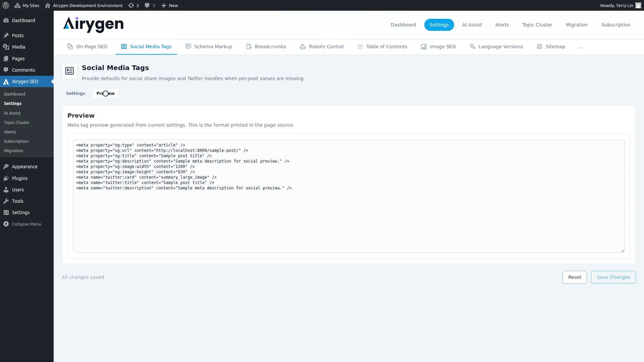Open Airygen SEO Settings submenu item

13,104
